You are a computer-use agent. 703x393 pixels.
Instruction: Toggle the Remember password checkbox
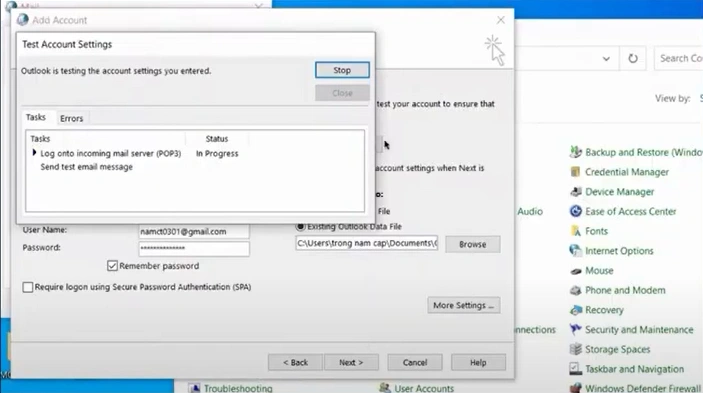pyautogui.click(x=112, y=266)
